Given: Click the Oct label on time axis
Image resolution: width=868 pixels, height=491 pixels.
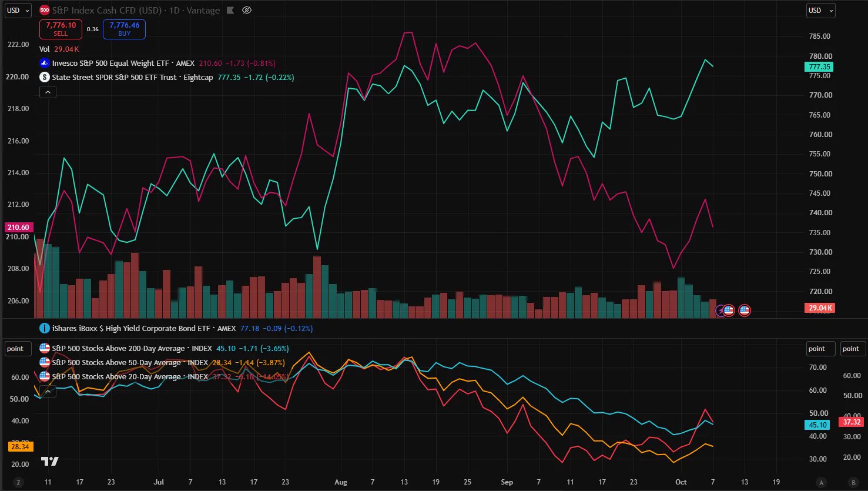Looking at the screenshot, I should [x=681, y=482].
